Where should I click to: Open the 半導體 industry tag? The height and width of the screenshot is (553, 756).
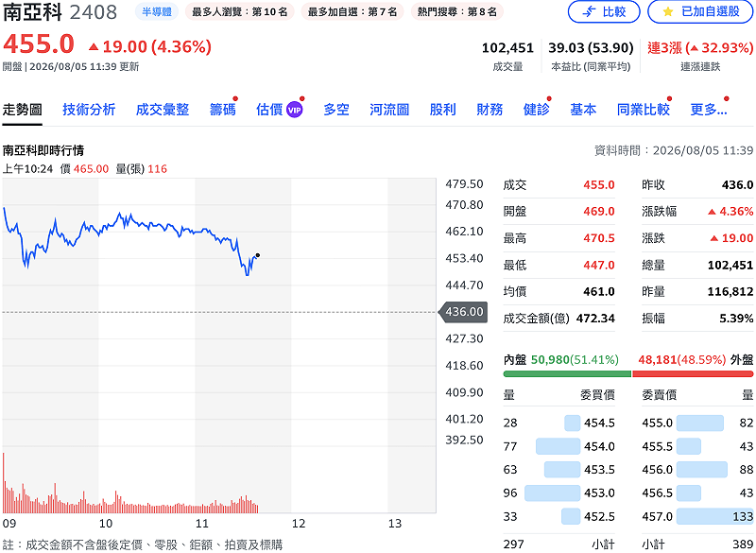[157, 11]
